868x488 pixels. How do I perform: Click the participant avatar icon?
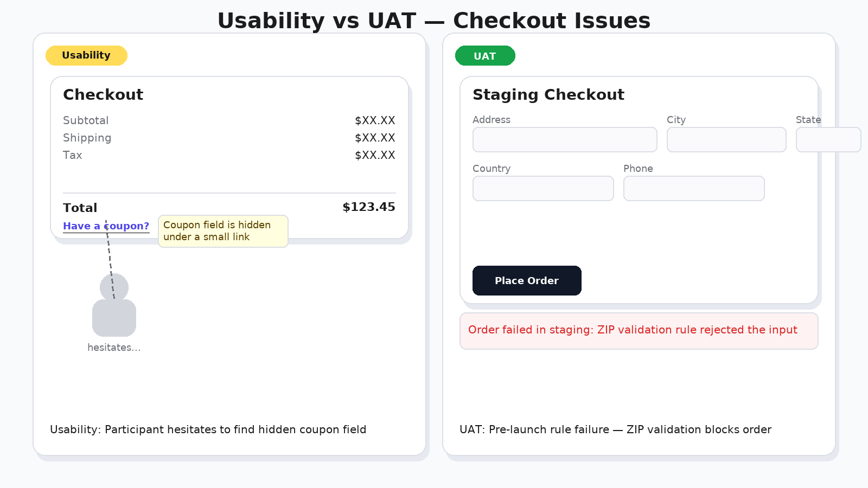[x=114, y=305]
